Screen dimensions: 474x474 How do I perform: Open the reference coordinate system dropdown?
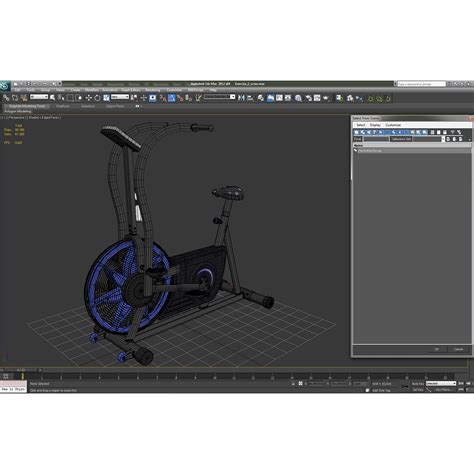point(120,97)
